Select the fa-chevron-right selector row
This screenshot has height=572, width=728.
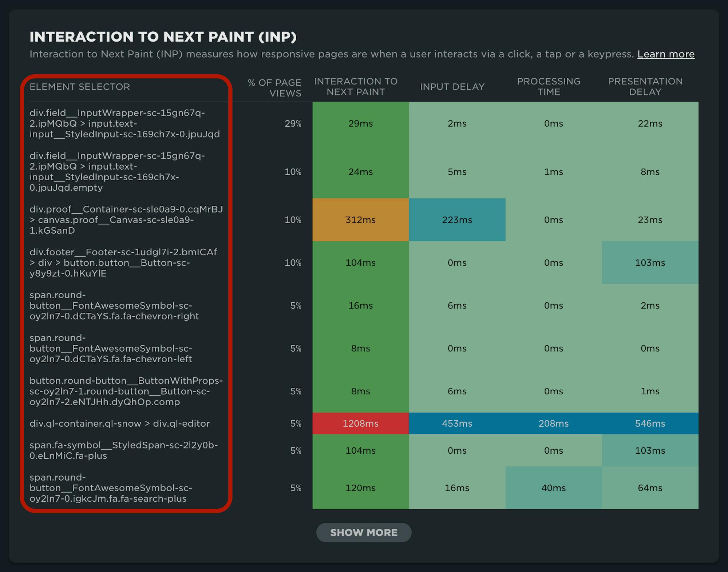pyautogui.click(x=114, y=305)
